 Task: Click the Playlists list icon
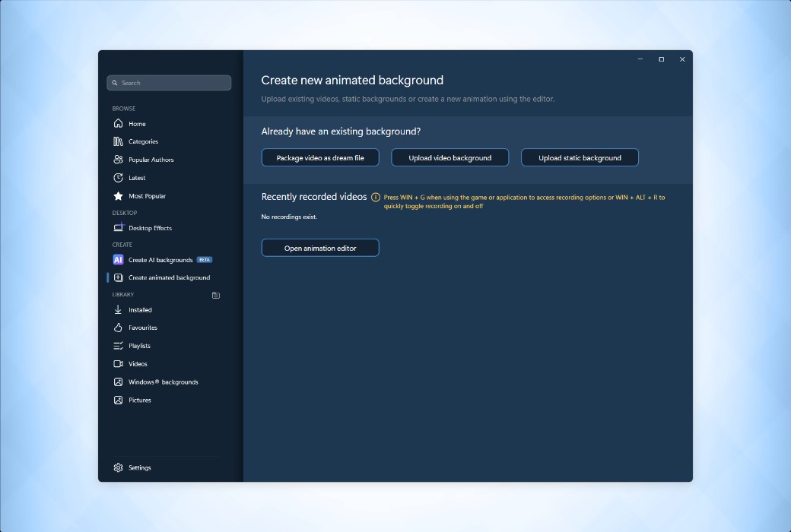click(x=118, y=346)
